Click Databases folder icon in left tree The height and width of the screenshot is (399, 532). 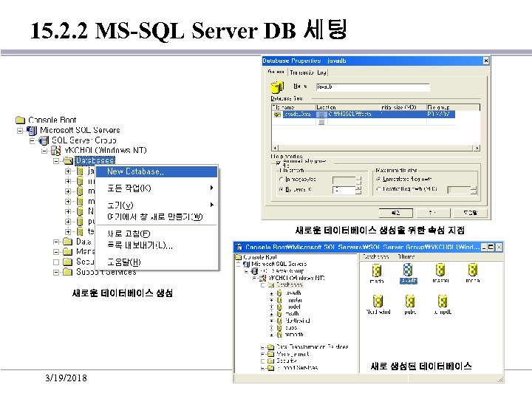click(68, 160)
